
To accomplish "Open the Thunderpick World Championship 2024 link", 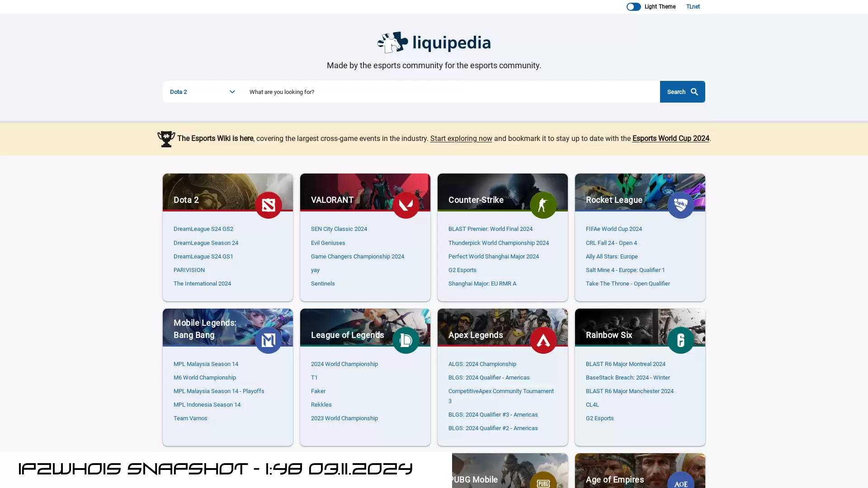I will (x=498, y=243).
